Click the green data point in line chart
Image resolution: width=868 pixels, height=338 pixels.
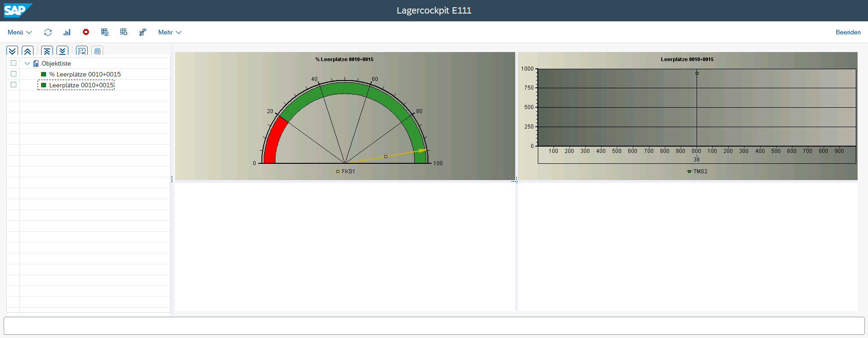(x=697, y=73)
